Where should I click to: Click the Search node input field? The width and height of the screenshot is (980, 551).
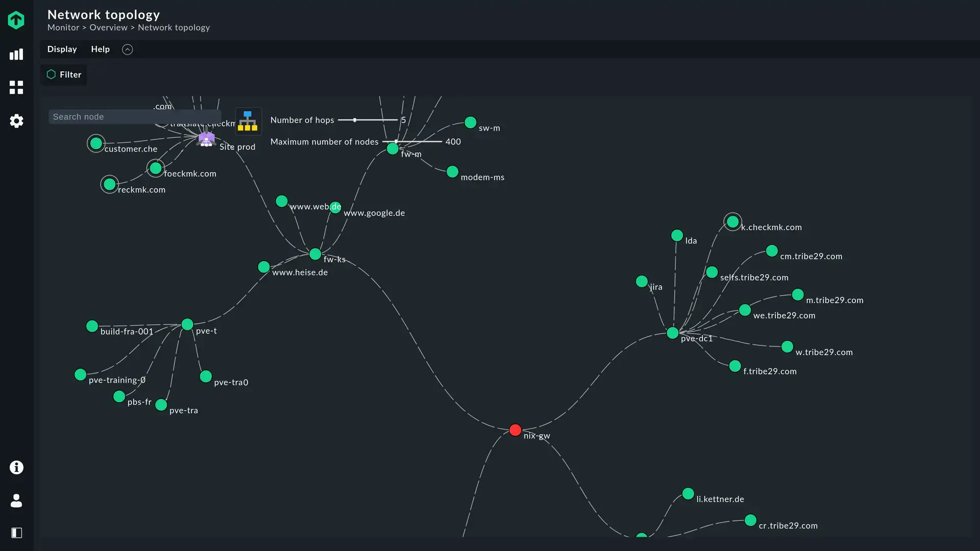coord(134,117)
